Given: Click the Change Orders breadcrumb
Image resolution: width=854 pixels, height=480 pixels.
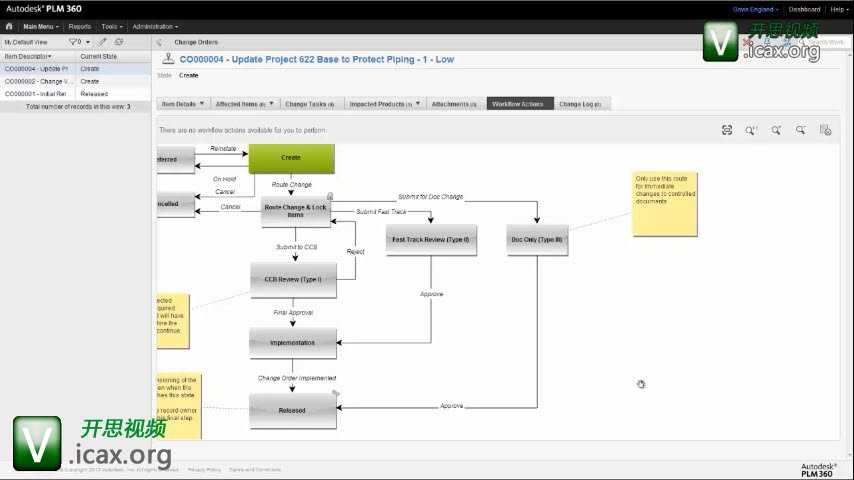Looking at the screenshot, I should click(196, 42).
